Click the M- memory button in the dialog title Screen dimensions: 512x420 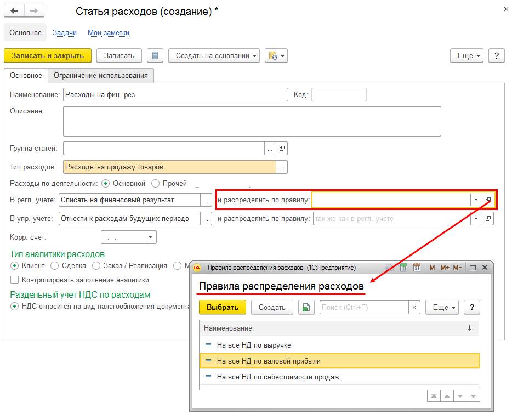[457, 268]
